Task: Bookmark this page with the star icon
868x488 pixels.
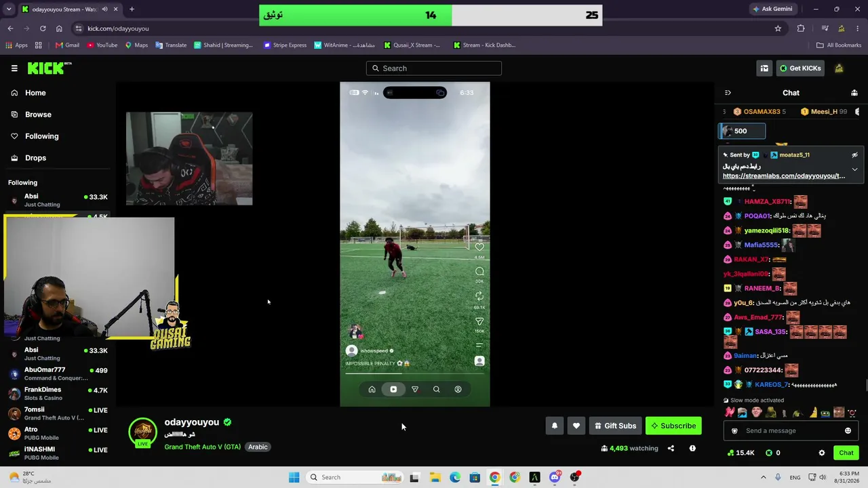Action: point(778,28)
